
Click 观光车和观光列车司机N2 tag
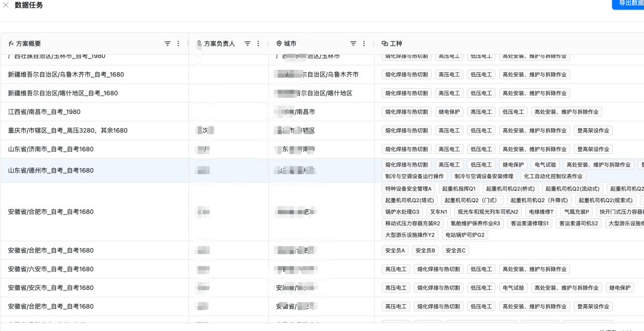(488, 212)
